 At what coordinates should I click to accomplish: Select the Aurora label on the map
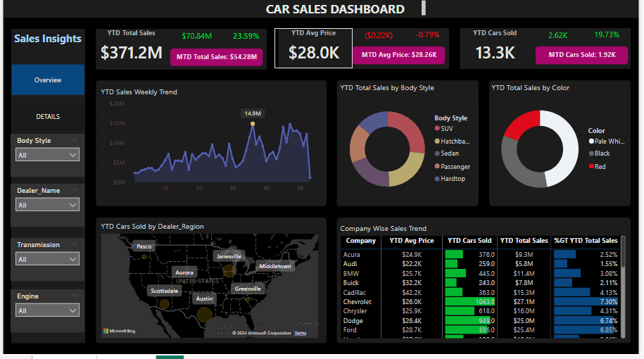[184, 272]
